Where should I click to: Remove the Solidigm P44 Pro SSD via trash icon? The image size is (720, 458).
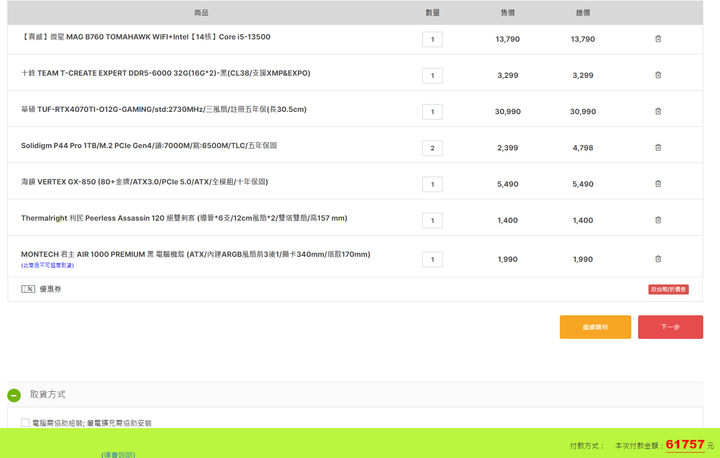(658, 148)
